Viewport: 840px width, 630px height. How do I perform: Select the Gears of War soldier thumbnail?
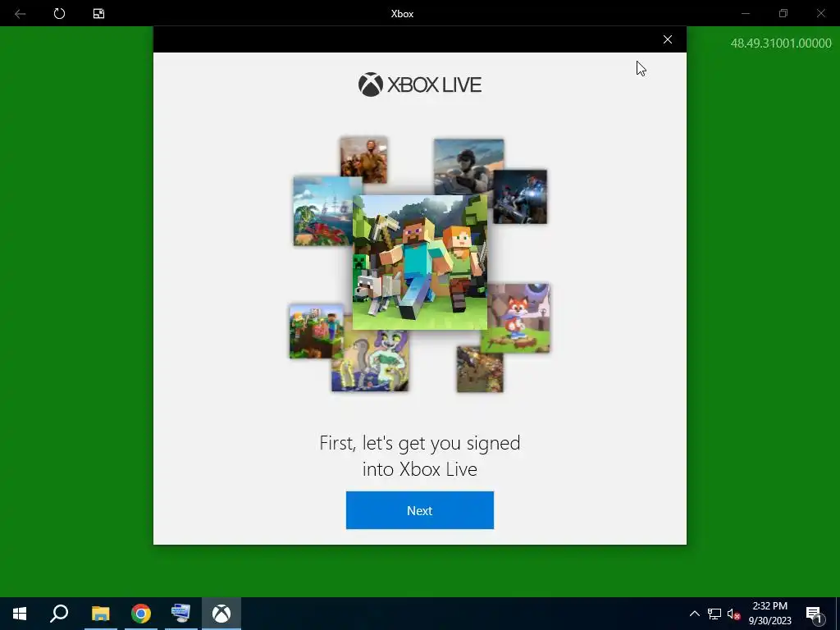click(x=519, y=197)
